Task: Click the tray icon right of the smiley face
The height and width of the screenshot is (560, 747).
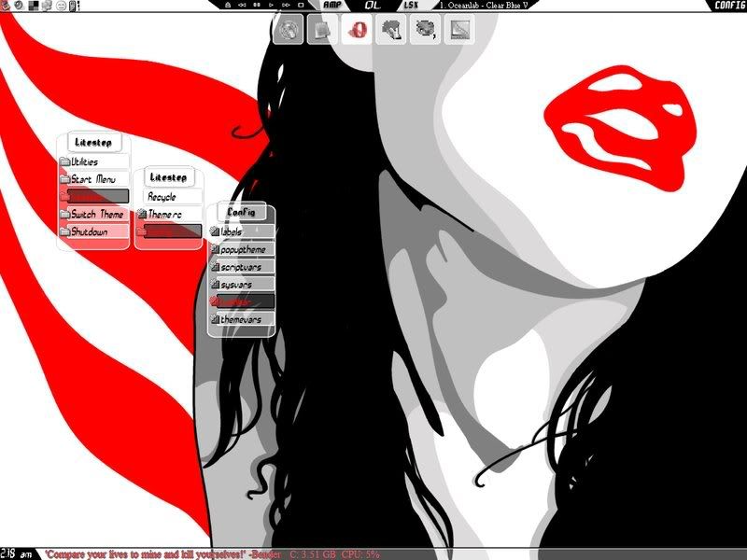Action: pos(73,6)
